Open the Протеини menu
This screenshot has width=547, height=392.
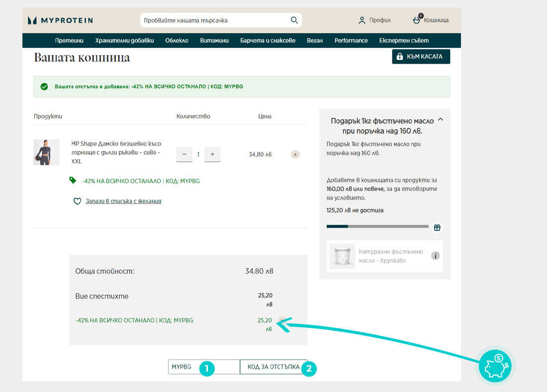tap(69, 40)
